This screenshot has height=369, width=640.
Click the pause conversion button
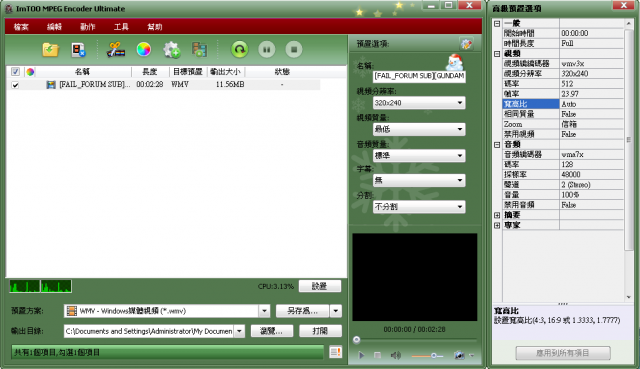(267, 50)
